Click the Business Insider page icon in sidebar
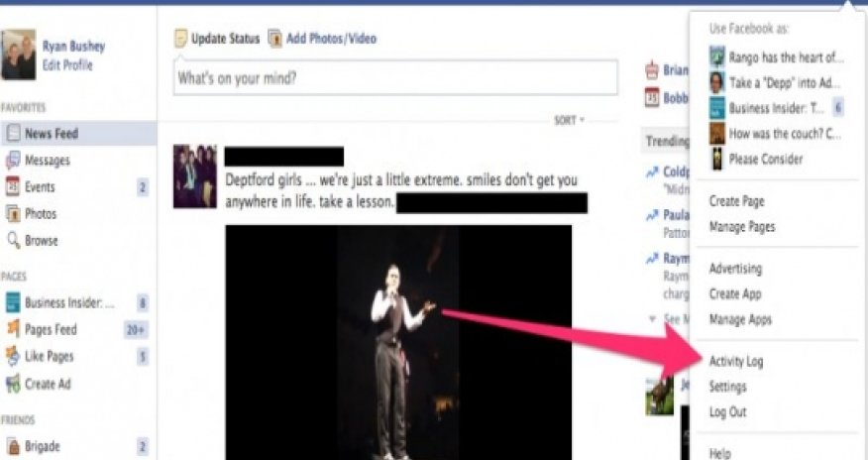Viewport: 868px width, 460px height. (x=13, y=302)
